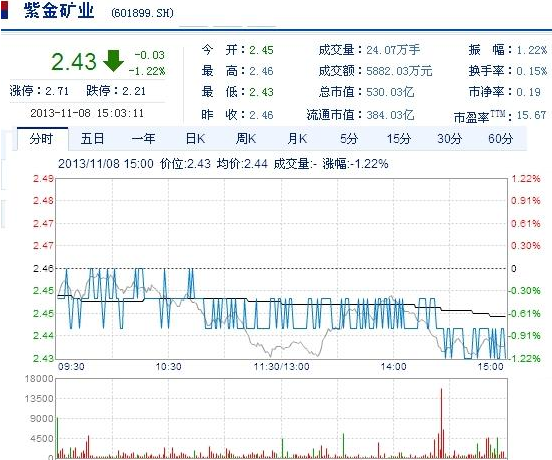The image size is (552, 460).
Task: Click the 2.48 price axis label
Action: [x=43, y=201]
